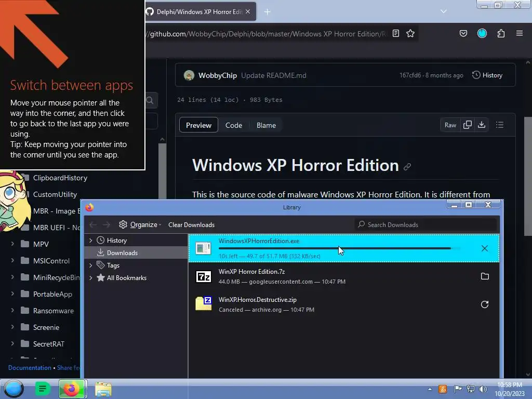Open the file History link
The image size is (532, 399).
(487, 75)
